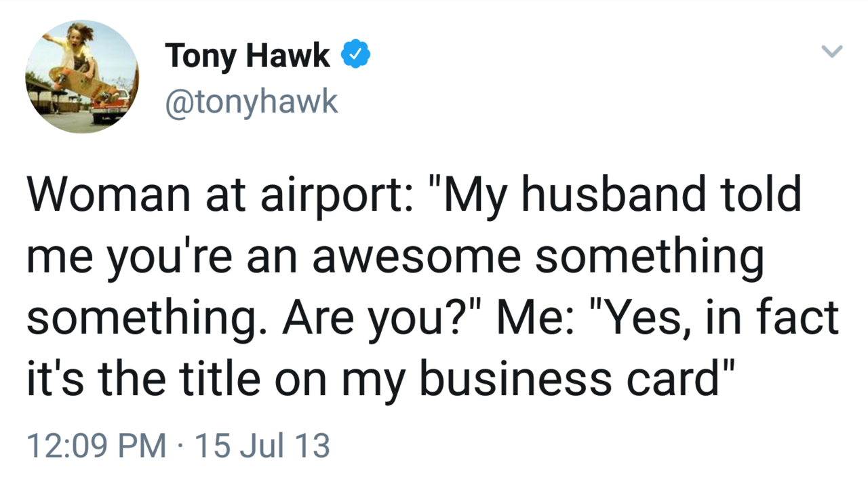Click the word "title" in the tweet
Screen dimensions: 868x488
point(213,378)
